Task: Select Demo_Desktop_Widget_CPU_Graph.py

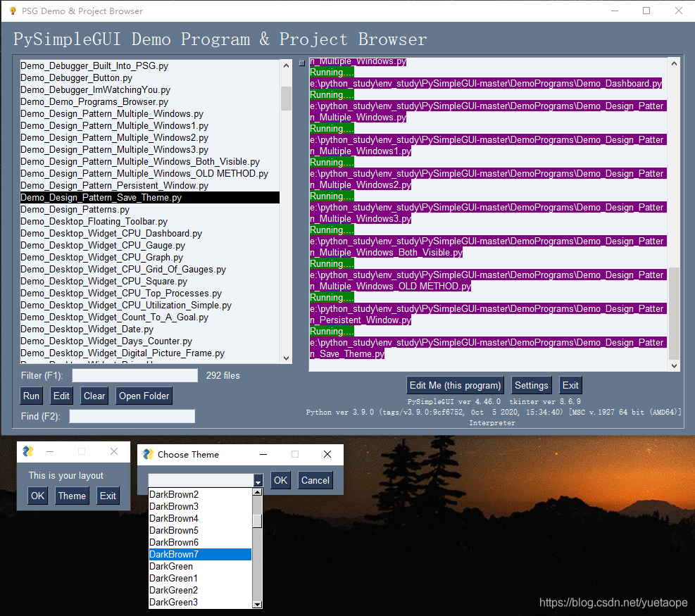Action: coord(150,258)
